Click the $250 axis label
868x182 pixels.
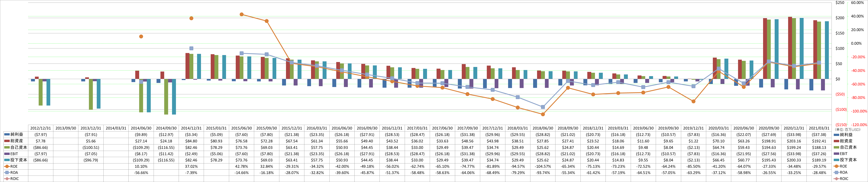[840, 3]
